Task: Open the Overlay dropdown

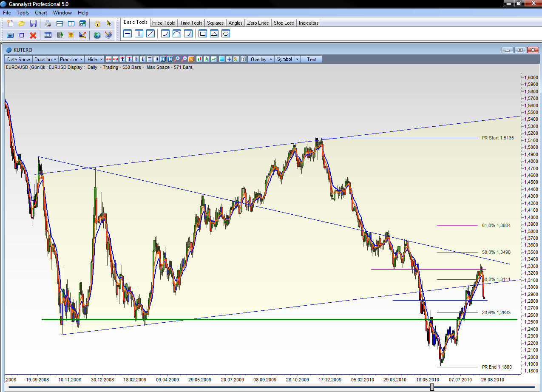Action: (x=261, y=60)
